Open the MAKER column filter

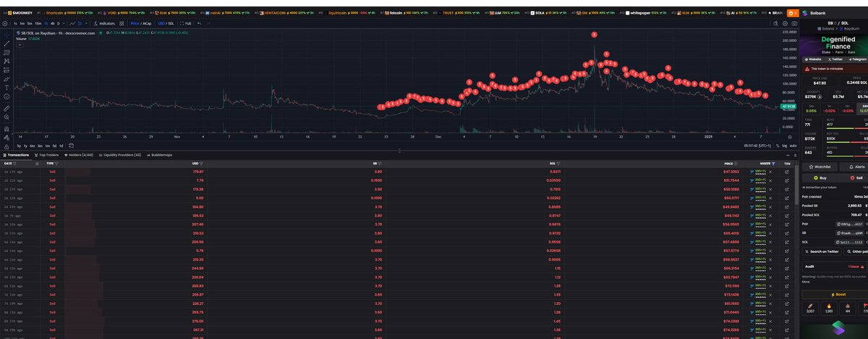tap(774, 164)
